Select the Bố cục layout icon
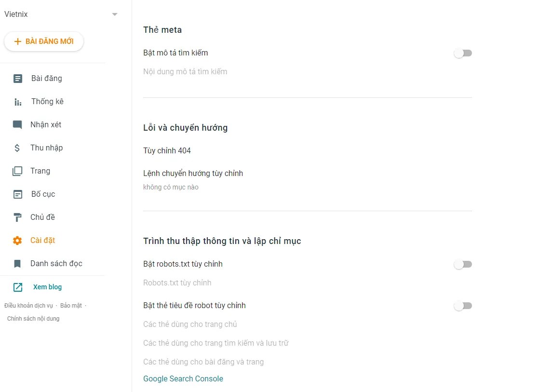The image size is (552, 392). tap(18, 194)
